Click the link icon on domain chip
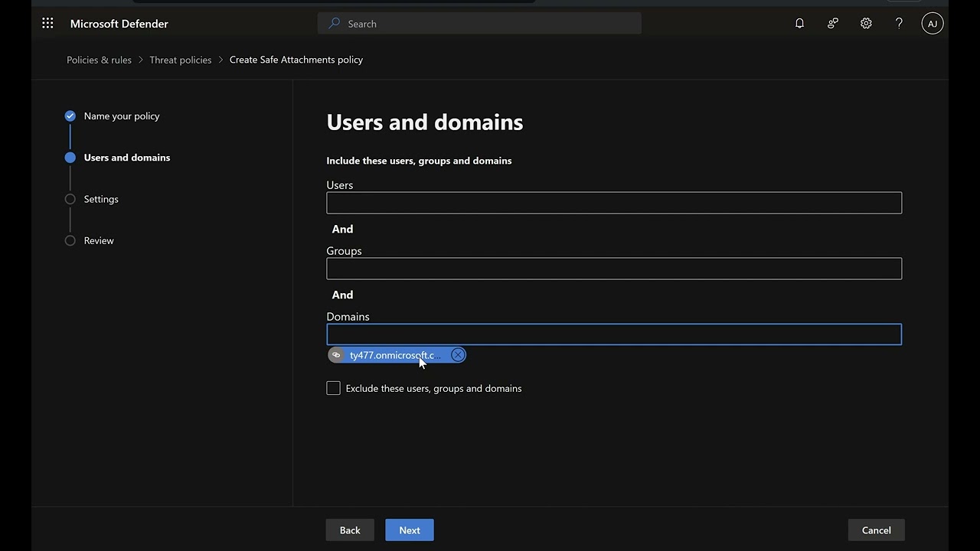The height and width of the screenshot is (551, 980). (x=336, y=355)
